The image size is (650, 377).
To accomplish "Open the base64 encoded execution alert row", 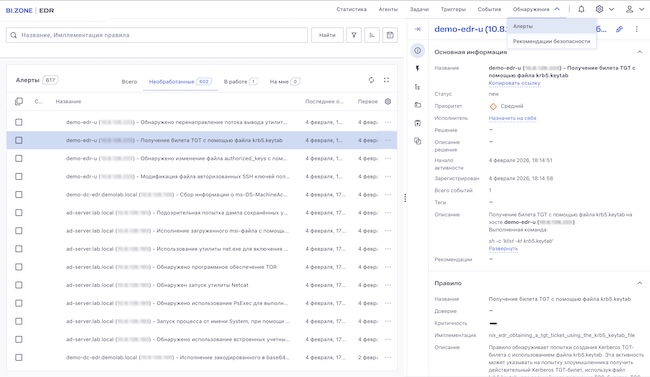I will (201, 358).
